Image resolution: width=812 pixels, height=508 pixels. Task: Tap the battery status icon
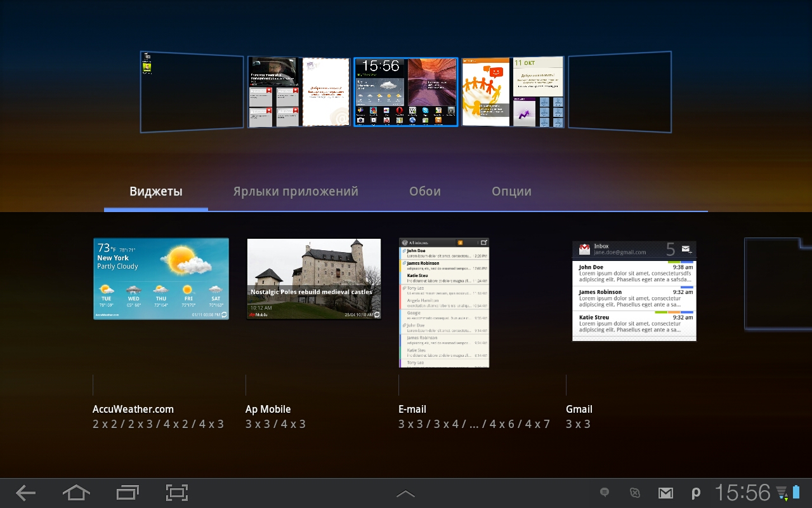coord(796,493)
